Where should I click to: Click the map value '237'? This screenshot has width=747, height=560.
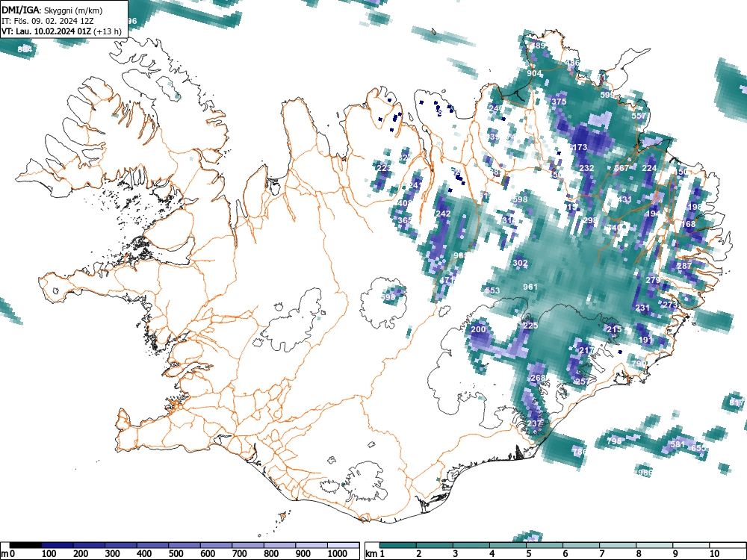(x=534, y=423)
